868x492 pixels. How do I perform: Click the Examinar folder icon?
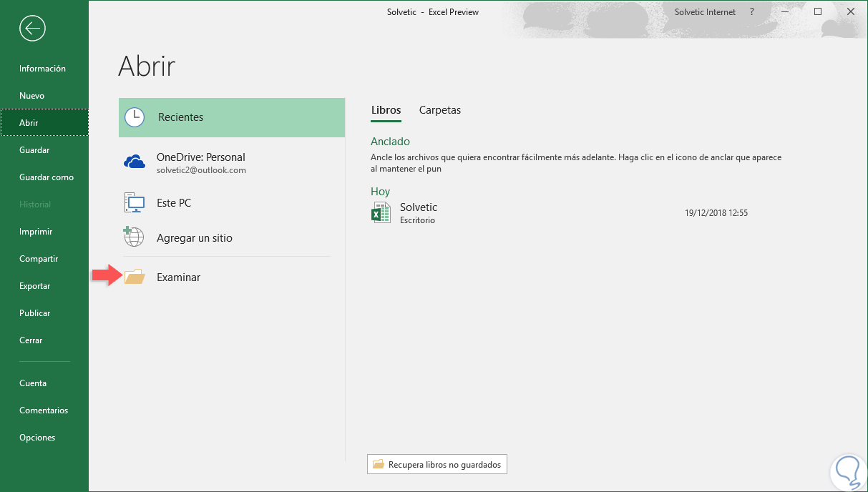(134, 277)
